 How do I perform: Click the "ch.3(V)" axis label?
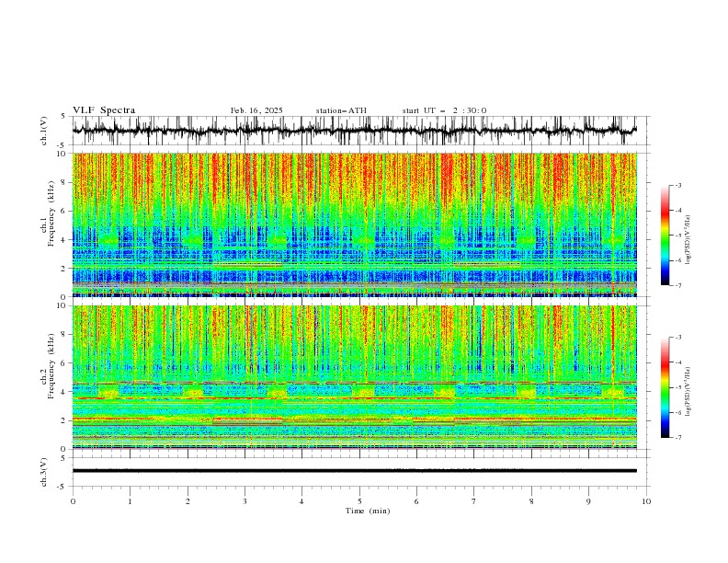pyautogui.click(x=44, y=472)
